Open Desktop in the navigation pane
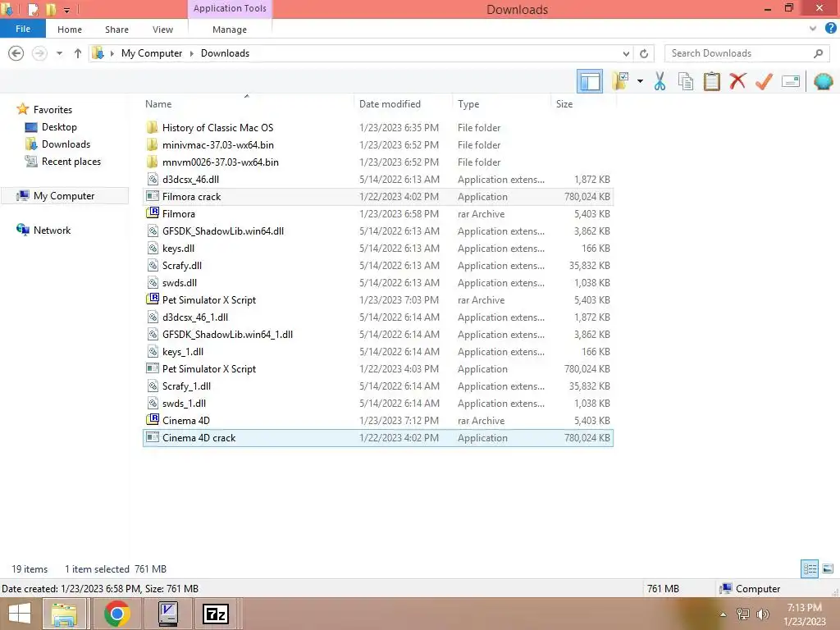 tap(59, 127)
